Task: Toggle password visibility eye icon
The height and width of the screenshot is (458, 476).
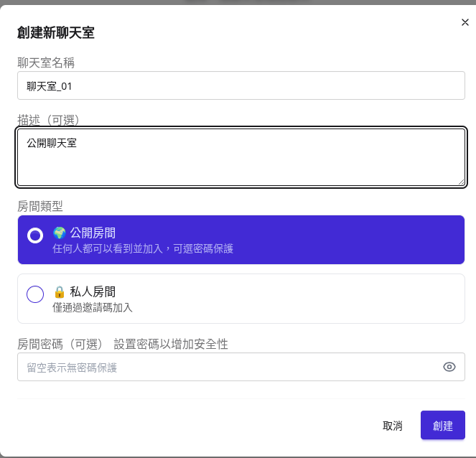Action: click(x=449, y=367)
